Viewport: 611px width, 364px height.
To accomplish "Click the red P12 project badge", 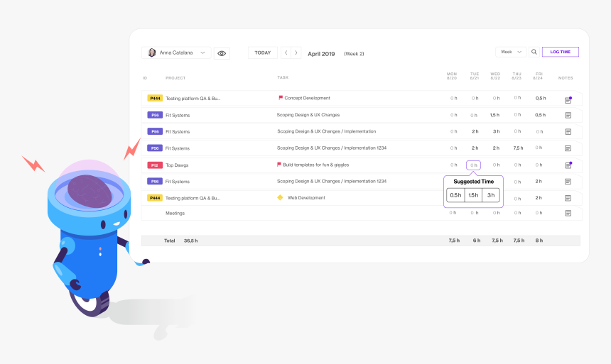I will click(155, 165).
